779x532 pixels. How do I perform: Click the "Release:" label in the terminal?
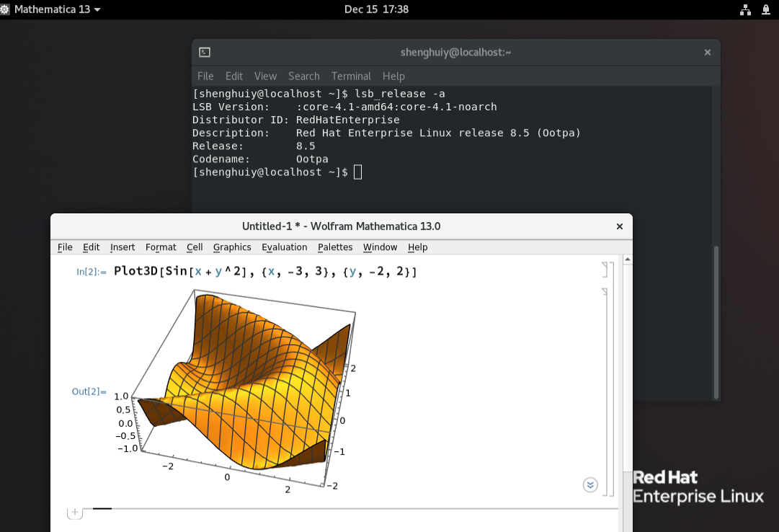(x=218, y=146)
